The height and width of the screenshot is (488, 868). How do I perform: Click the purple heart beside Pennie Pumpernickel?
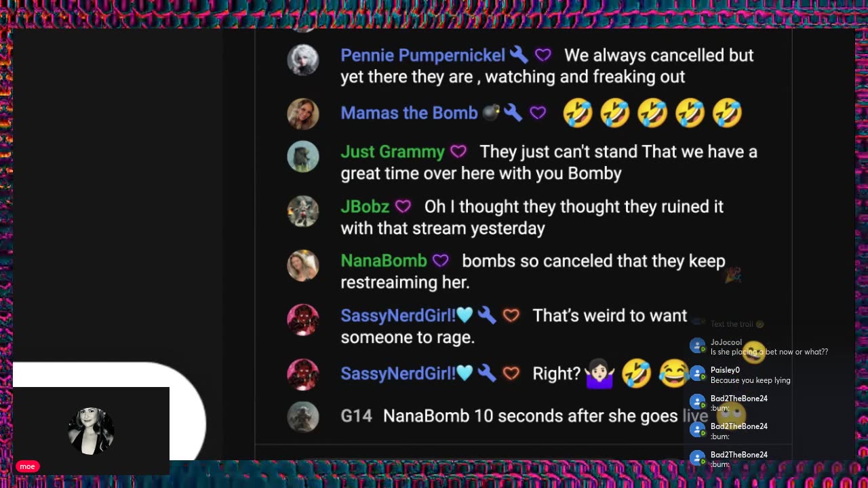tap(543, 55)
